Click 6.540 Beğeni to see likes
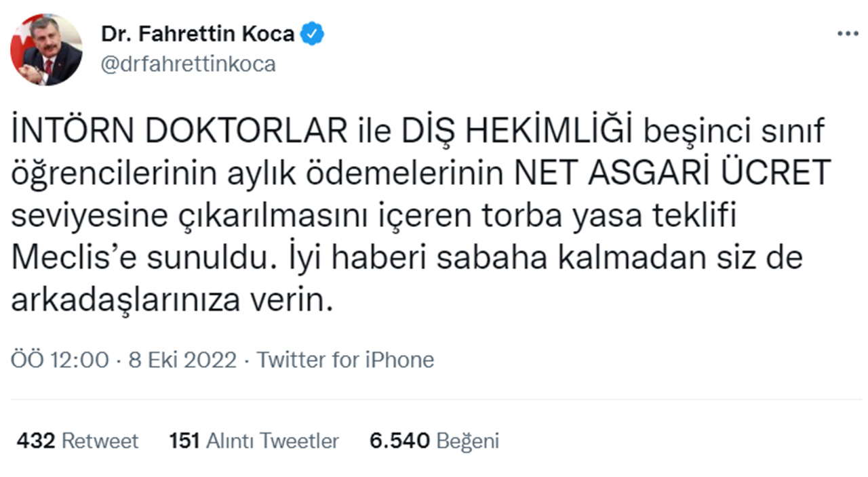868x477 pixels. [x=434, y=440]
